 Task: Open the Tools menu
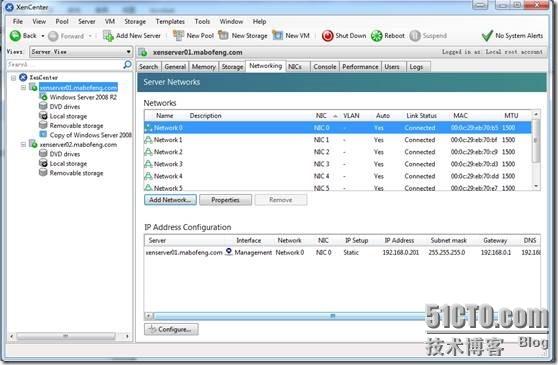202,21
